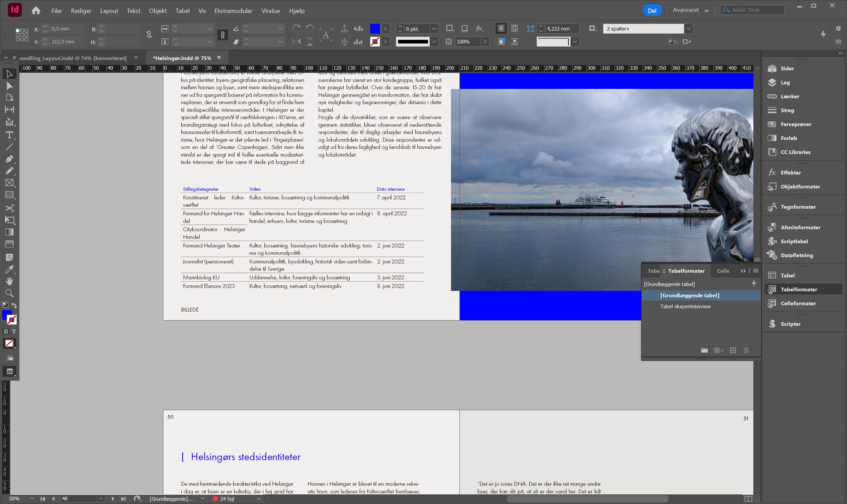Select the Hand tool
Image resolution: width=847 pixels, height=504 pixels.
tap(9, 281)
